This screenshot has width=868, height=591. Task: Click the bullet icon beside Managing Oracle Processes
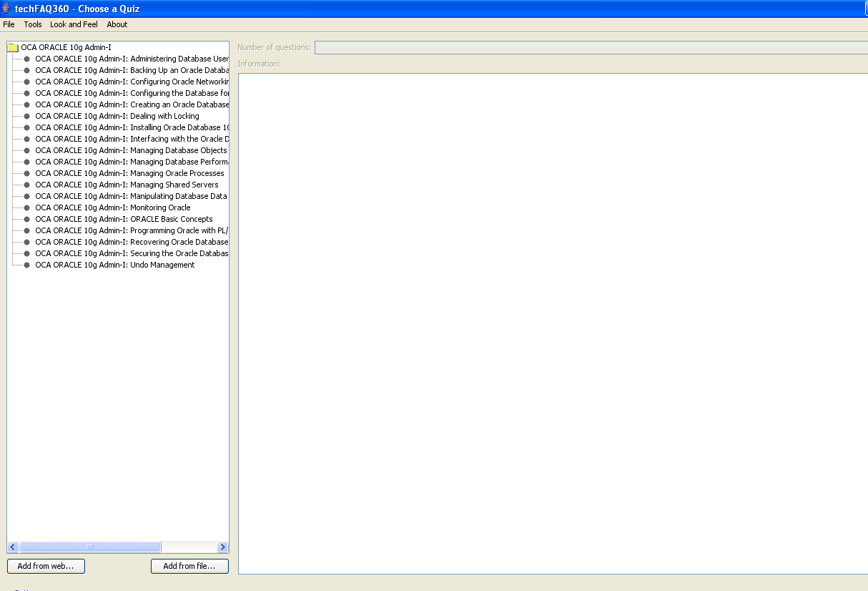click(x=27, y=173)
